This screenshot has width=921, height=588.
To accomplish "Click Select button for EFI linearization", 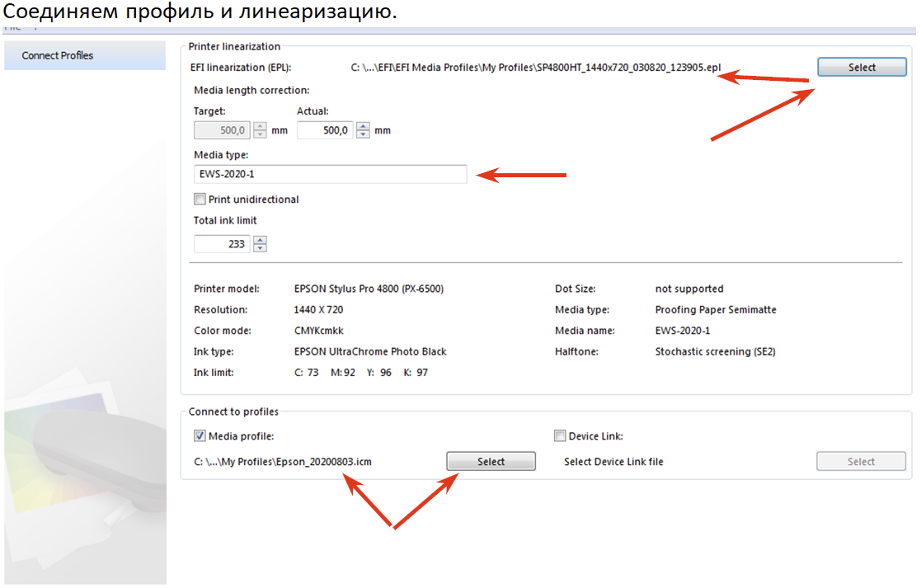I will [862, 67].
